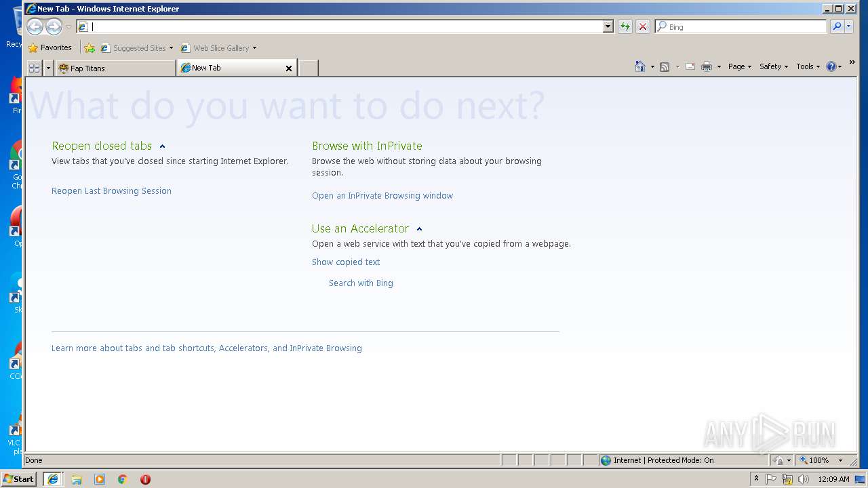Open search provider options dropdown arrow
This screenshot has width=868, height=488.
(848, 26)
